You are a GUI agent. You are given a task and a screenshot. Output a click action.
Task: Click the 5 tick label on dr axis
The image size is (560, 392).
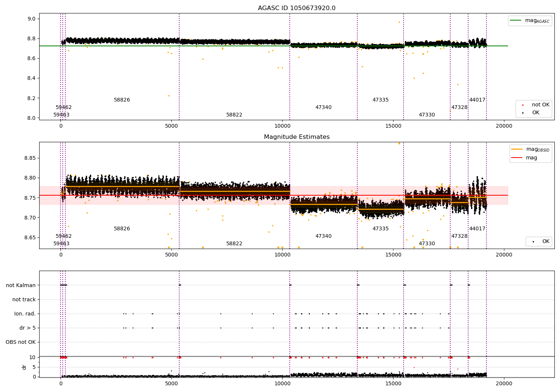click(x=34, y=367)
